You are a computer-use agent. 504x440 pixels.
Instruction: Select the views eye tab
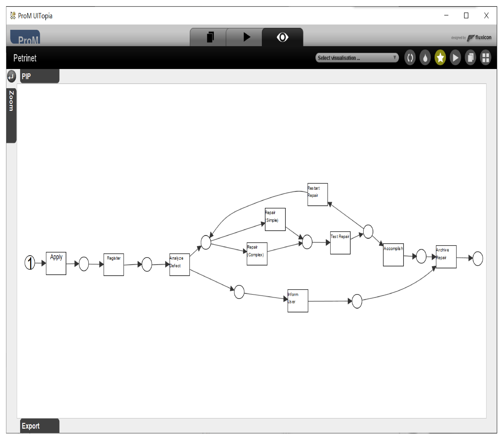tap(283, 37)
